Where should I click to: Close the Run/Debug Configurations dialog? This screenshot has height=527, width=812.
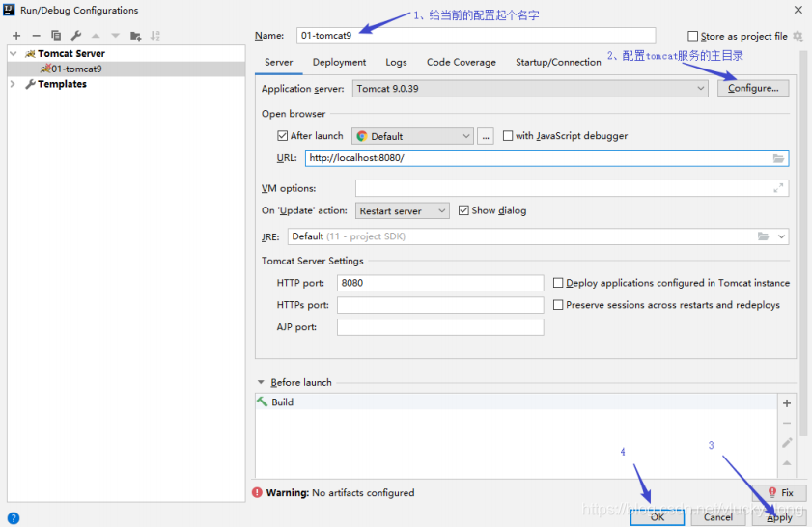[x=798, y=10]
